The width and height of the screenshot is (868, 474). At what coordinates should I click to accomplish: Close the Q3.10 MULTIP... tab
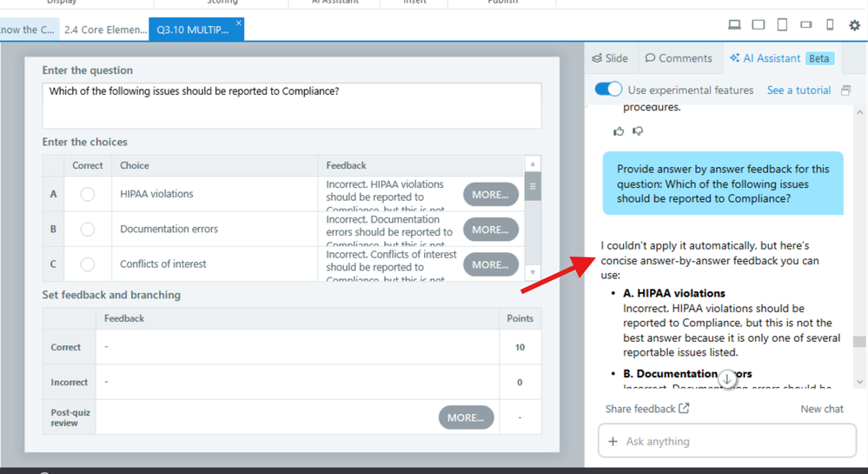click(x=239, y=23)
